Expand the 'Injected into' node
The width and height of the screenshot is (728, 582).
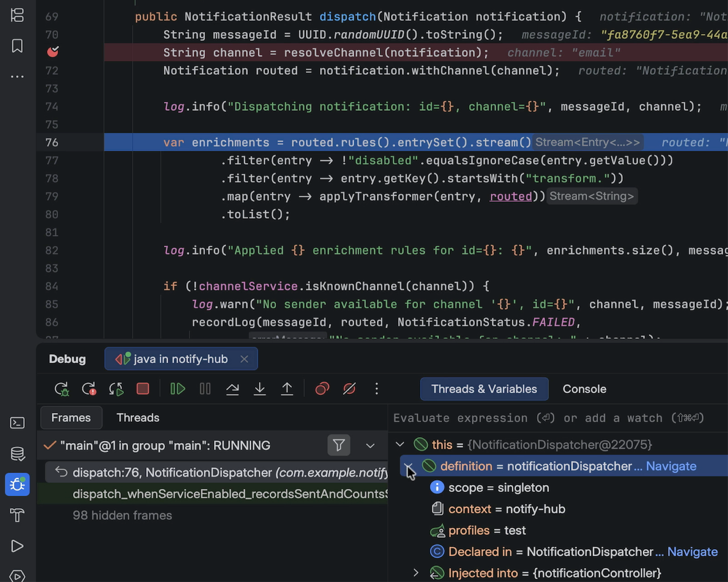pyautogui.click(x=416, y=573)
